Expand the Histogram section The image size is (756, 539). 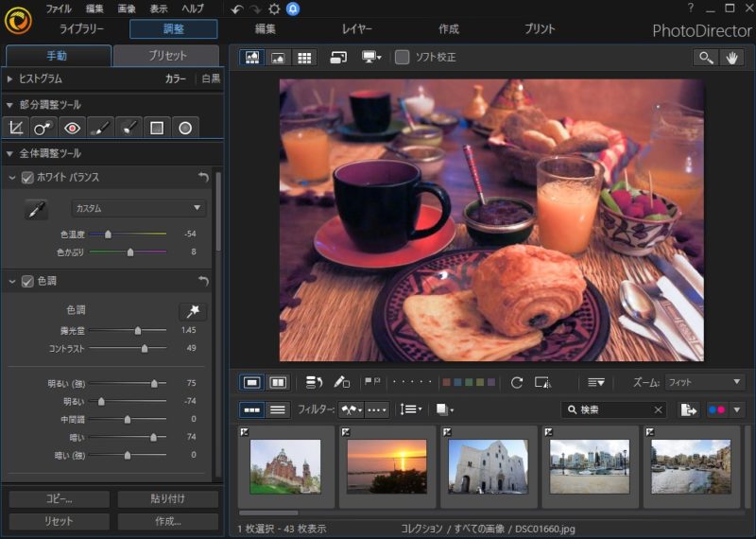[9, 78]
